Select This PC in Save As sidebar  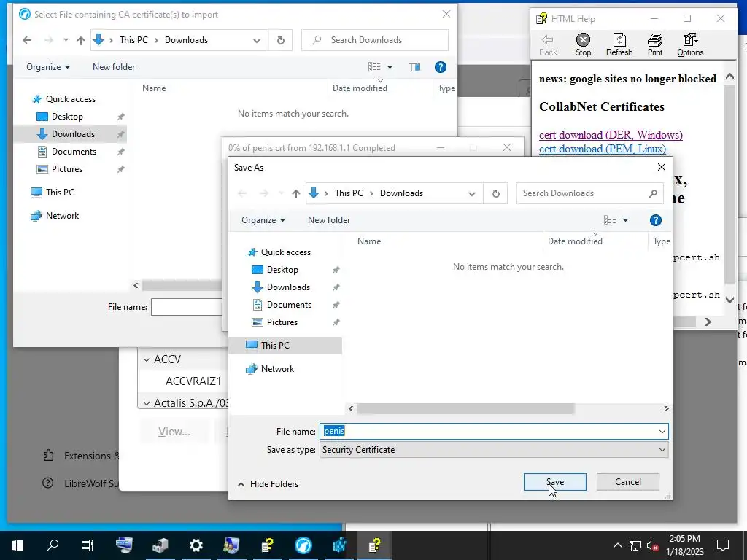click(285, 346)
